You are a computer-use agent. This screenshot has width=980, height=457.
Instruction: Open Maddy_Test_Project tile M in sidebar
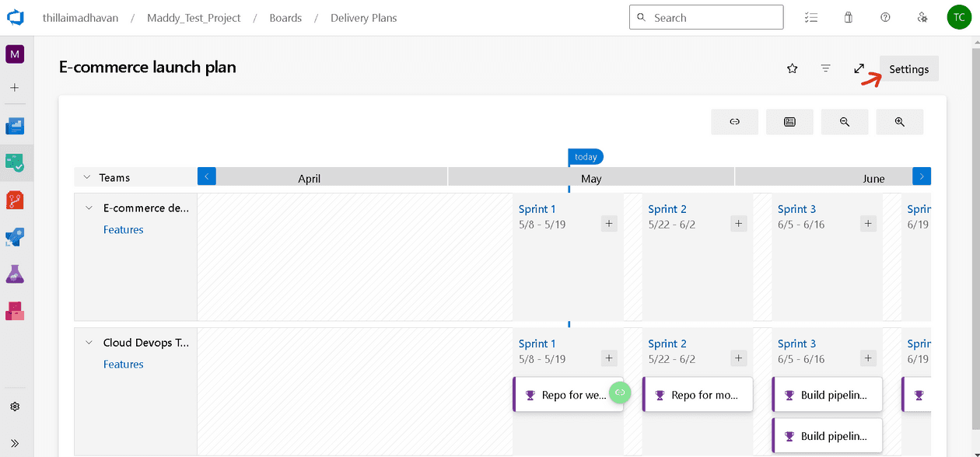point(15,54)
